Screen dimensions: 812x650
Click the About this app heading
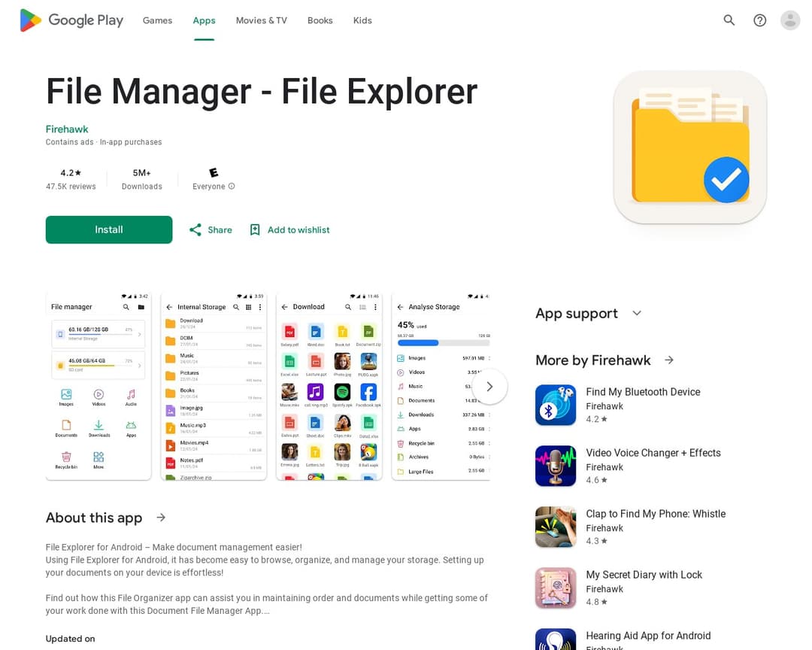(x=94, y=518)
